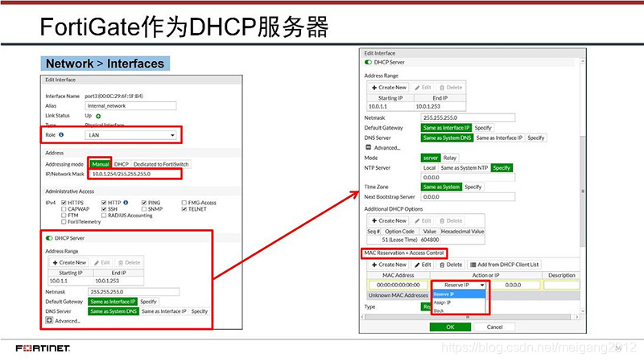This screenshot has height=362, width=644.
Task: Click Edit in right Address Range toolbar
Action: click(x=423, y=88)
